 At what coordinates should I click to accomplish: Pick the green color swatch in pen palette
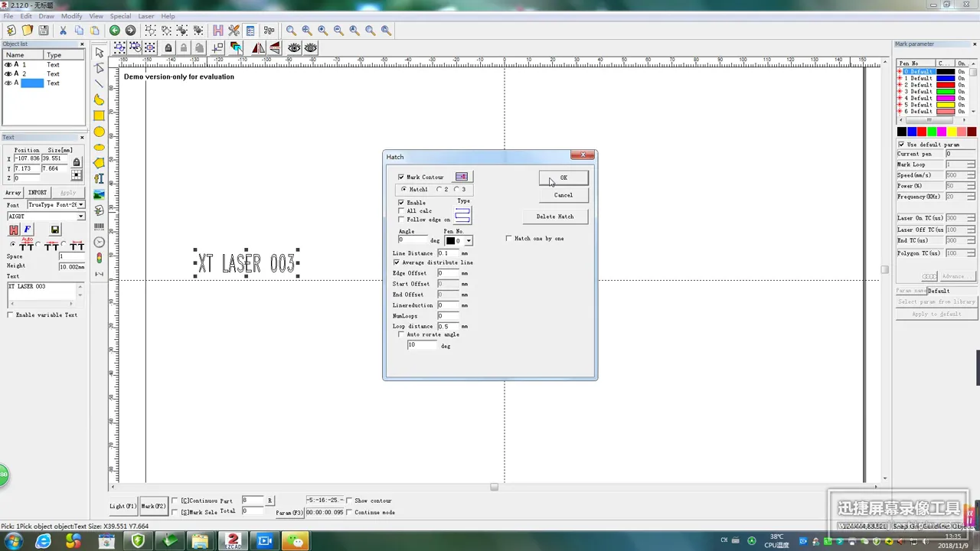pos(932,132)
